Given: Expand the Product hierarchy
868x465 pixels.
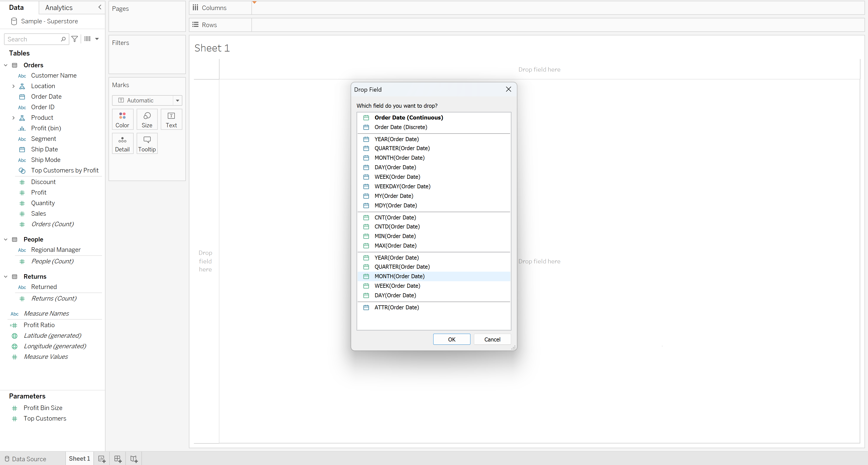Looking at the screenshot, I should coord(13,118).
